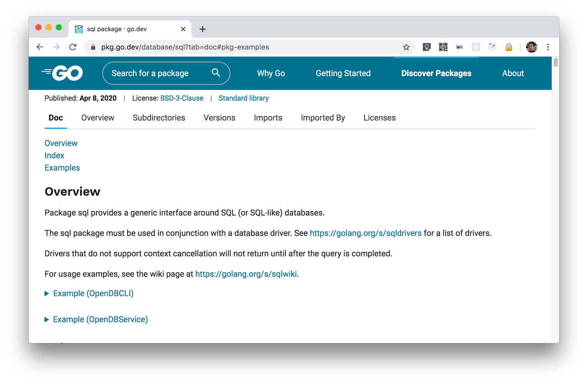Viewport: 588px width, 384px height.
Task: Click the Search for a package field
Action: [x=166, y=73]
